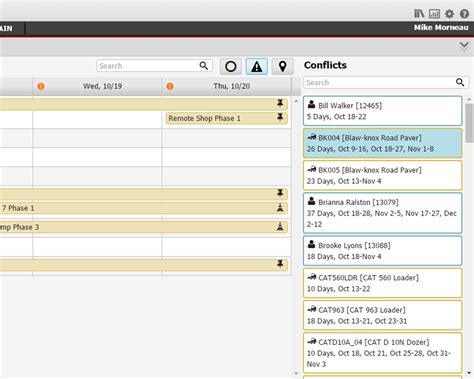Click cone icon on mp Phase 3 bar
The height and width of the screenshot is (379, 474).
280,226
